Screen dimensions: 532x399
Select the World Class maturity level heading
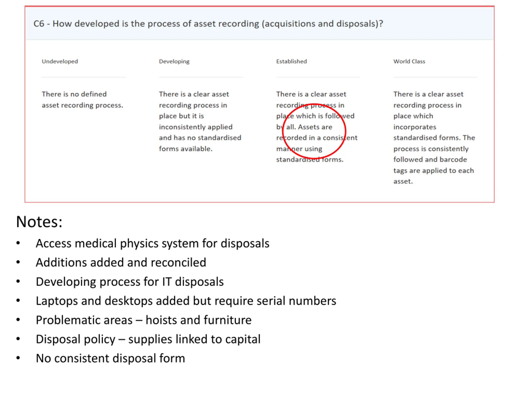point(409,61)
